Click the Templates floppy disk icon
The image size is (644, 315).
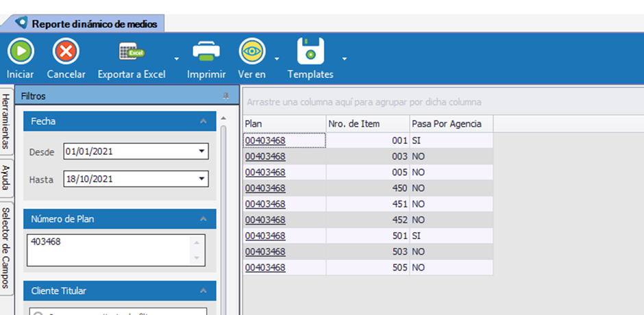pyautogui.click(x=310, y=51)
